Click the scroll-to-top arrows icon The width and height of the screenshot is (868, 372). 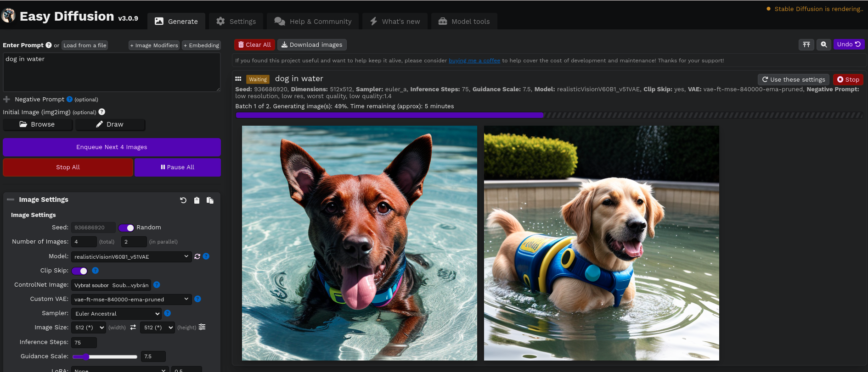click(x=806, y=44)
